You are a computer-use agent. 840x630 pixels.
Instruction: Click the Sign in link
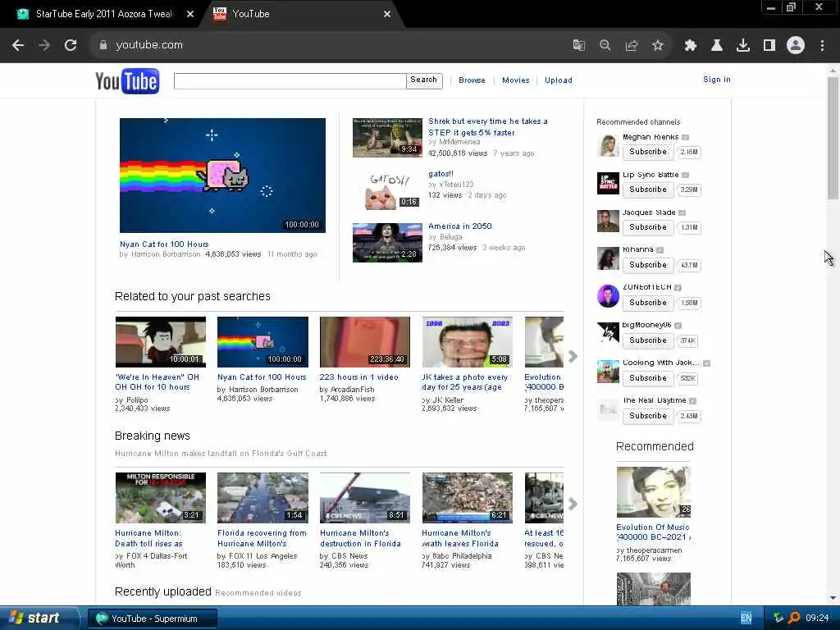point(717,80)
